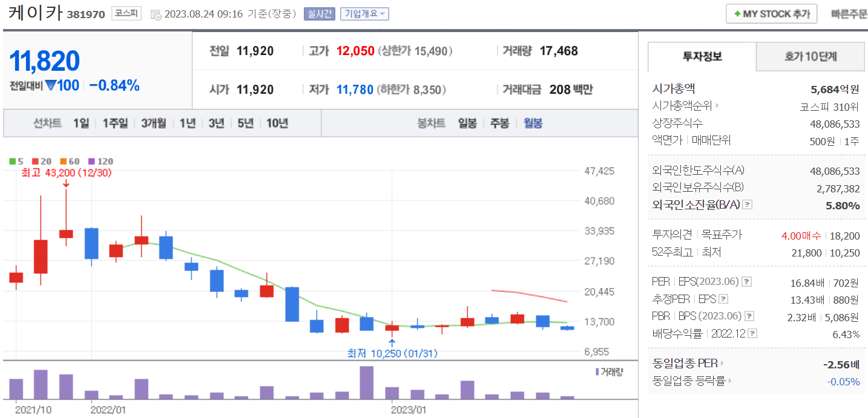Open 빠른주문 quick order link
Viewport: 868px width, 418px height.
[x=849, y=14]
